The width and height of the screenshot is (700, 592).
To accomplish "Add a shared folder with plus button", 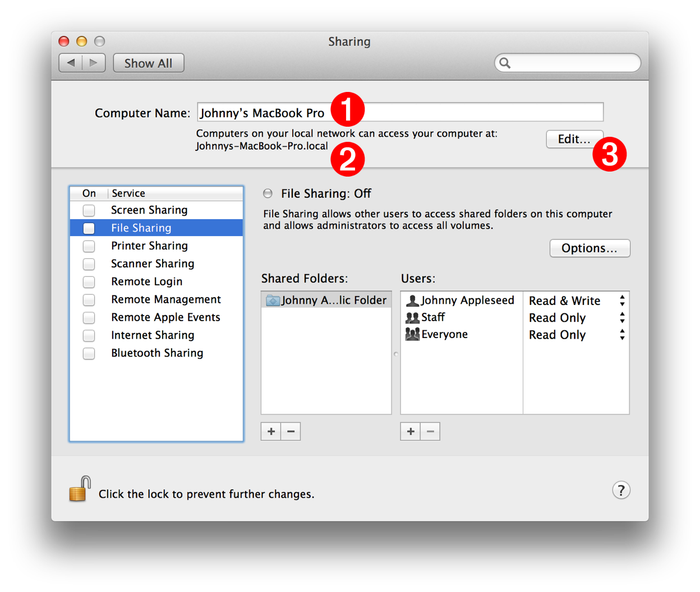I will [271, 431].
